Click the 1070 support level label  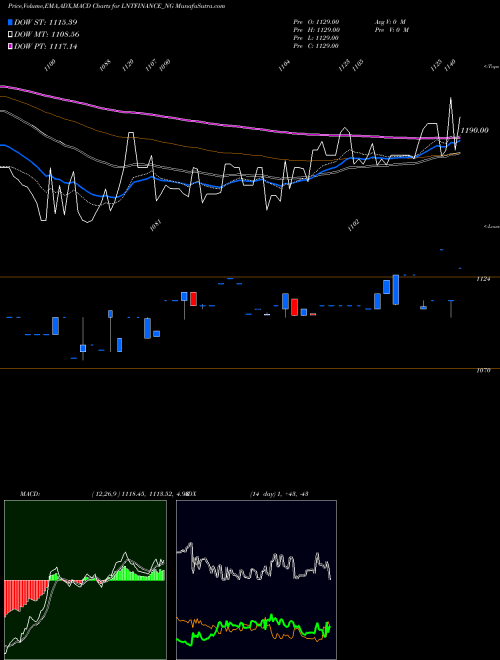pos(483,371)
